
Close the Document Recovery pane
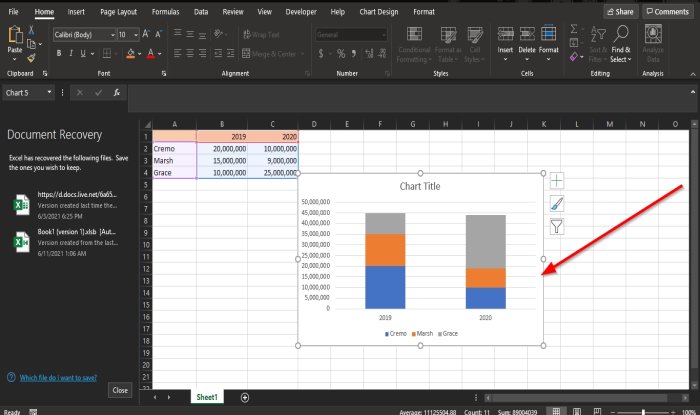[120, 390]
